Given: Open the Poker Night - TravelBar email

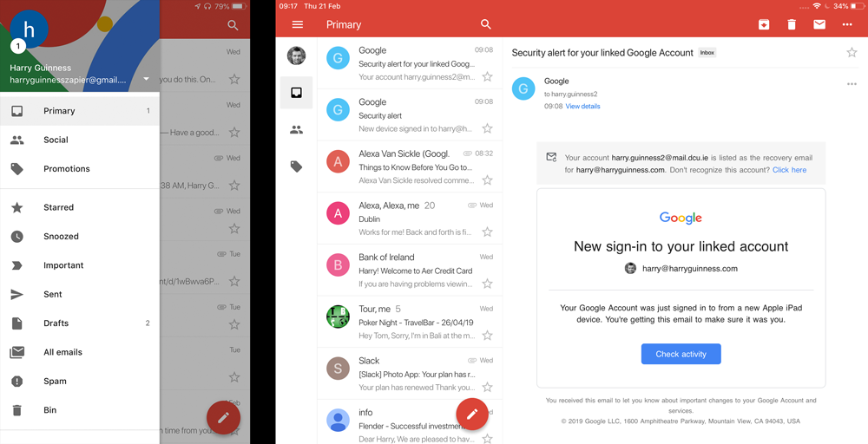Looking at the screenshot, I should pyautogui.click(x=410, y=322).
